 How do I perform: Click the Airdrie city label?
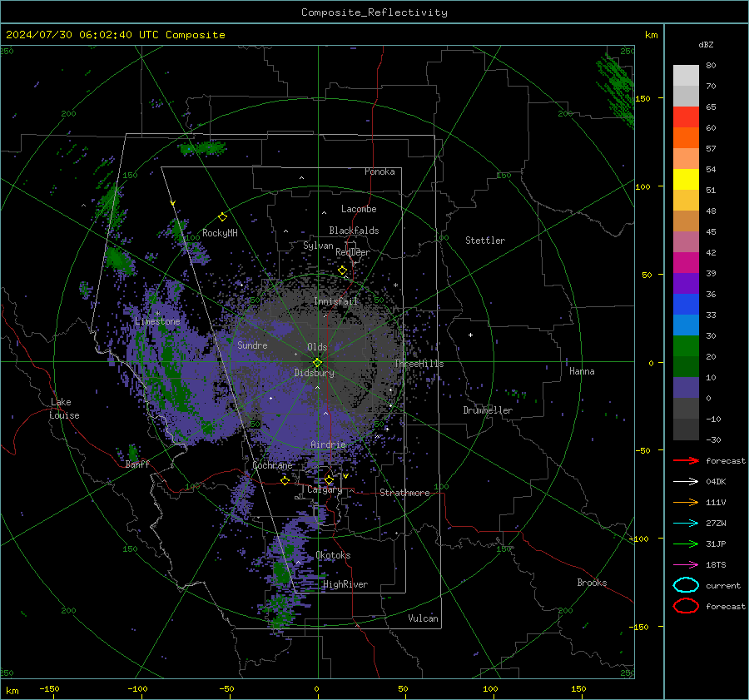click(x=328, y=444)
